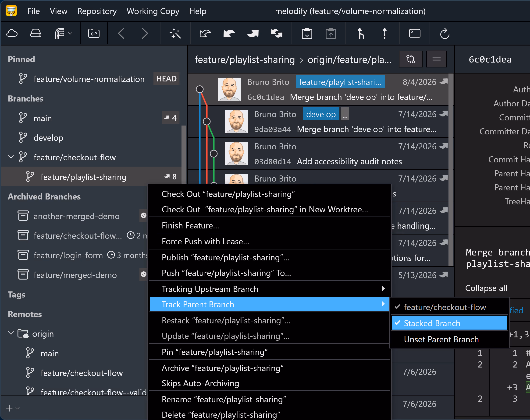
Task: Choose Finish Feature… from context menu
Action: point(269,225)
